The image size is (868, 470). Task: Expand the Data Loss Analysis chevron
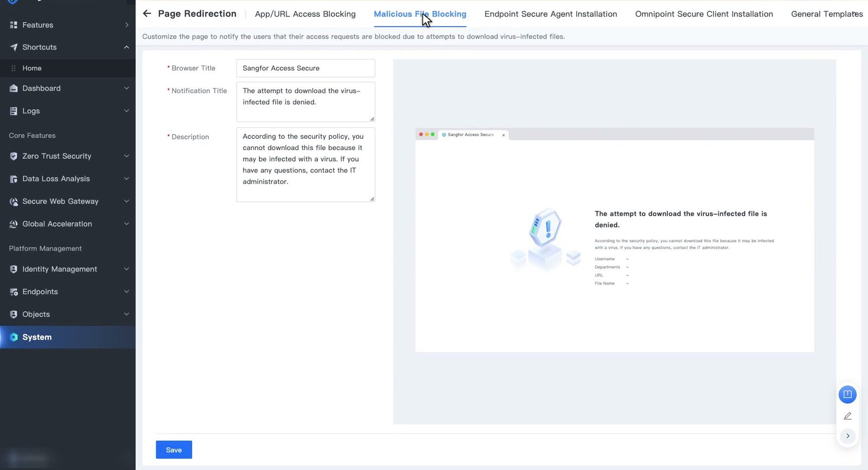point(126,179)
